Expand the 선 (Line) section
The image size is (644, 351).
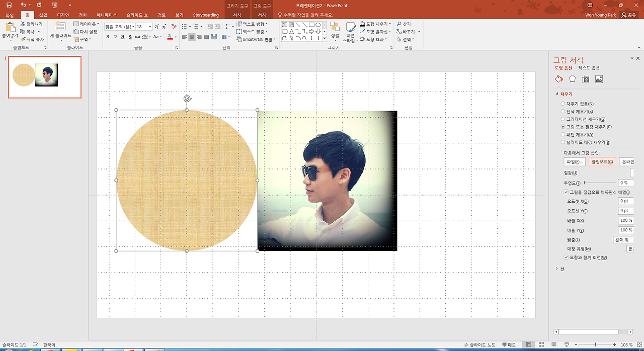coord(557,269)
